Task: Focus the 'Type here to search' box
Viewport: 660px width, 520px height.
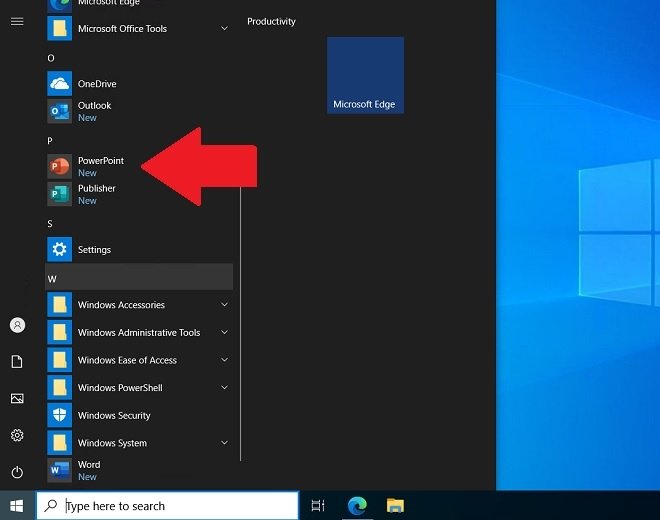Action: 168,506
